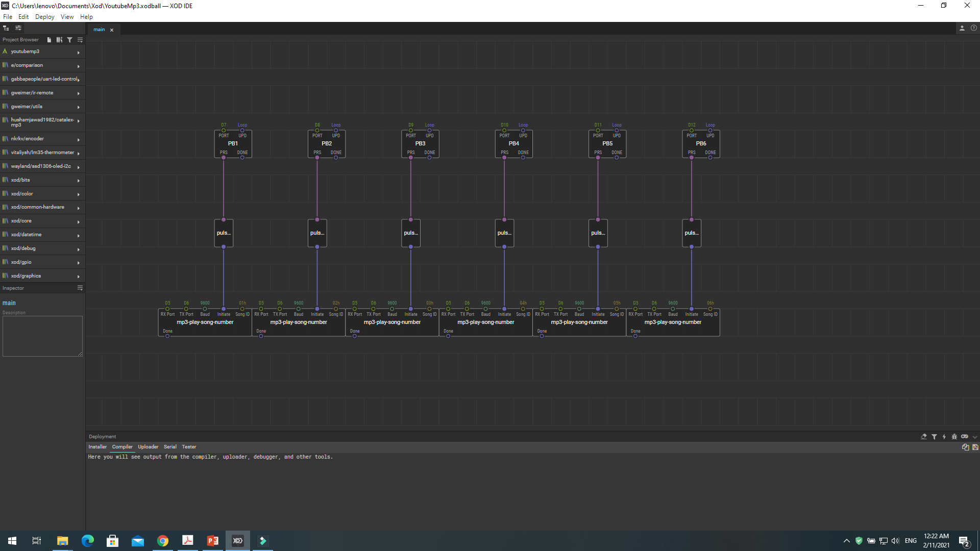
Task: Click the debug bug icon in Deployment panel
Action: pos(954,437)
